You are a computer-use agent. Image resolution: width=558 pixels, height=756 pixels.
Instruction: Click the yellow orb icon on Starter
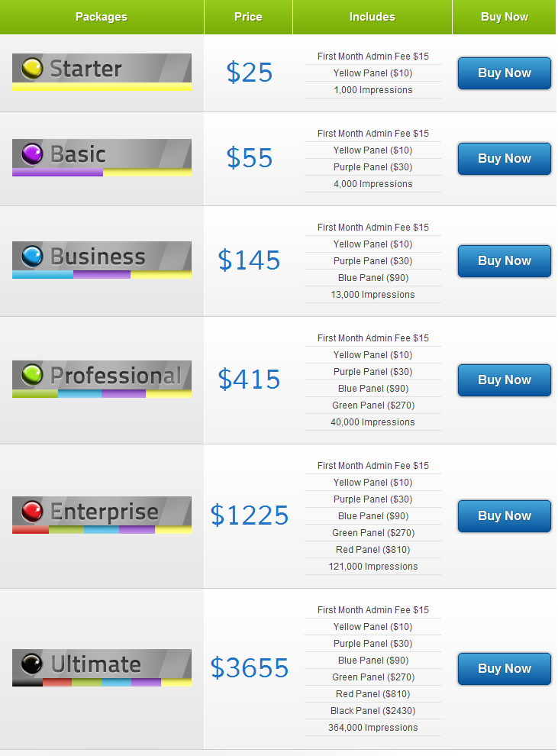click(32, 68)
